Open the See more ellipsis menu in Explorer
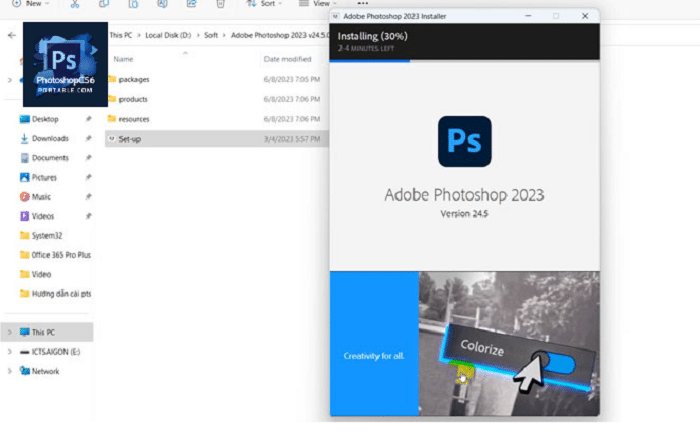The image size is (700, 435). point(362,4)
